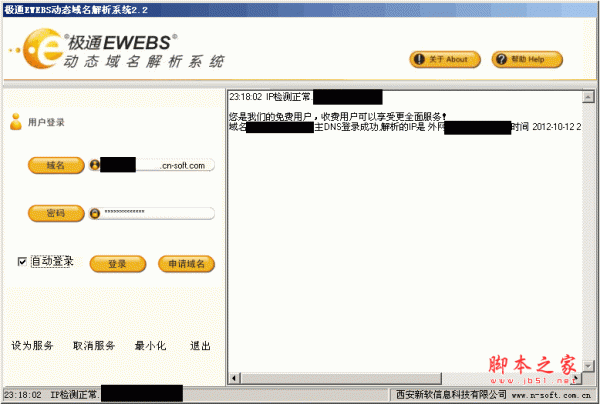Click the www.n-soft.com.cn status bar text

click(551, 395)
